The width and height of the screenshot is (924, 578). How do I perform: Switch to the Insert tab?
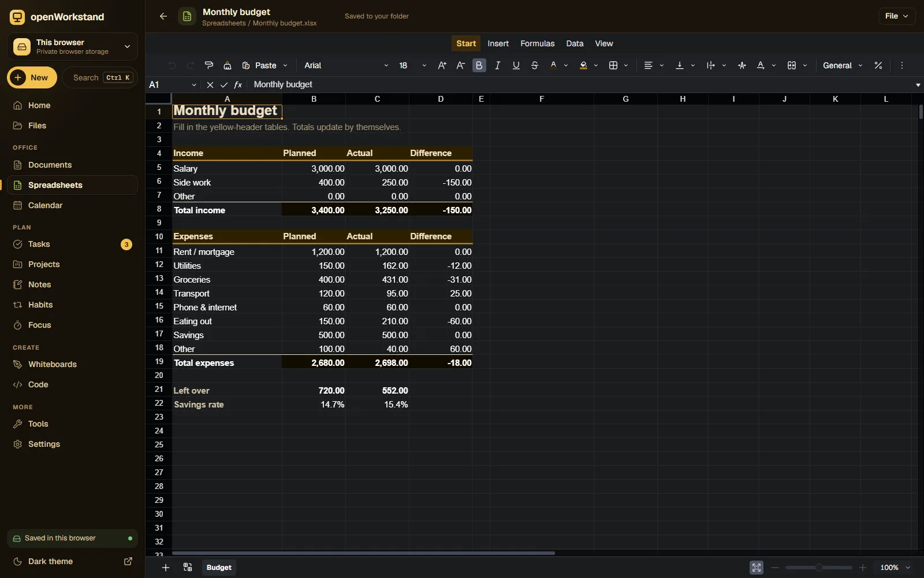click(498, 43)
